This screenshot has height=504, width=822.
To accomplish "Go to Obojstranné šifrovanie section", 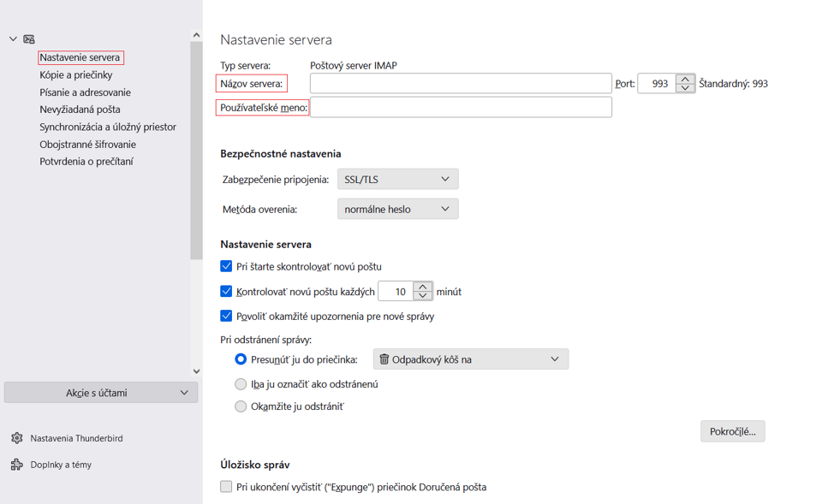I will (87, 144).
